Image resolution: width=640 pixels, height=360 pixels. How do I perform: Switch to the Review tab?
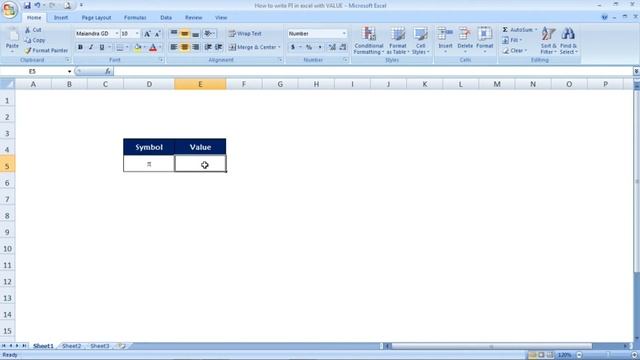coord(193,18)
